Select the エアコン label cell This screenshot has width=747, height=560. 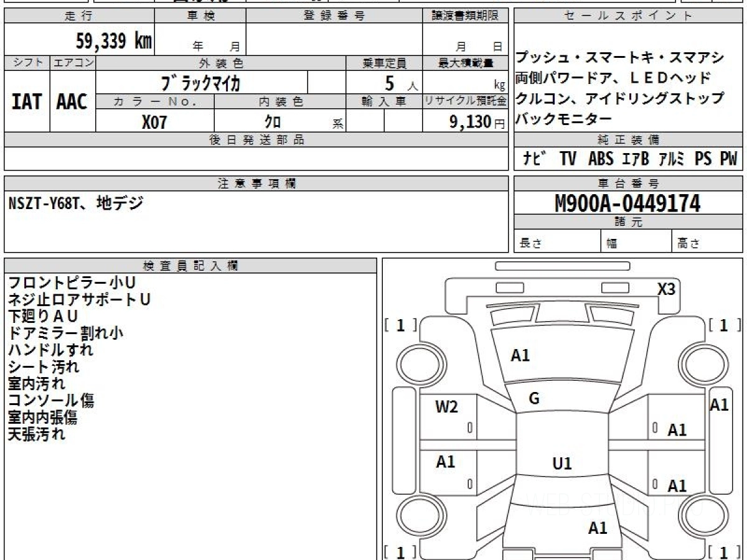coord(73,63)
